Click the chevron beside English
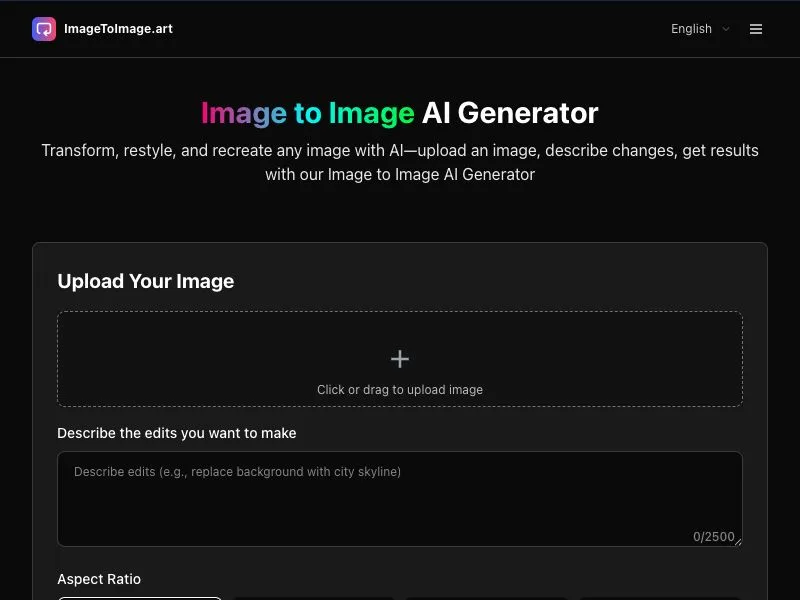The height and width of the screenshot is (600, 800). [726, 29]
